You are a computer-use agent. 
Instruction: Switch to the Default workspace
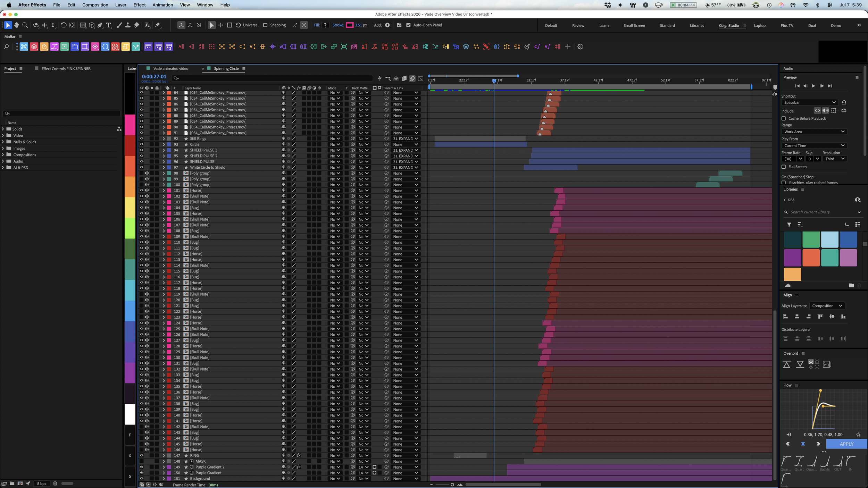(551, 26)
